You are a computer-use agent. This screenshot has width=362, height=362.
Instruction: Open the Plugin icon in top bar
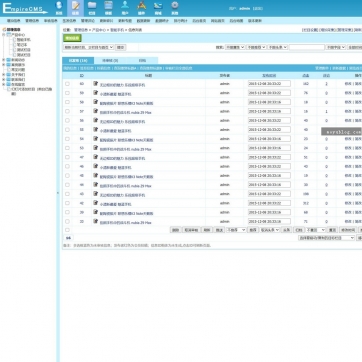(142, 8)
